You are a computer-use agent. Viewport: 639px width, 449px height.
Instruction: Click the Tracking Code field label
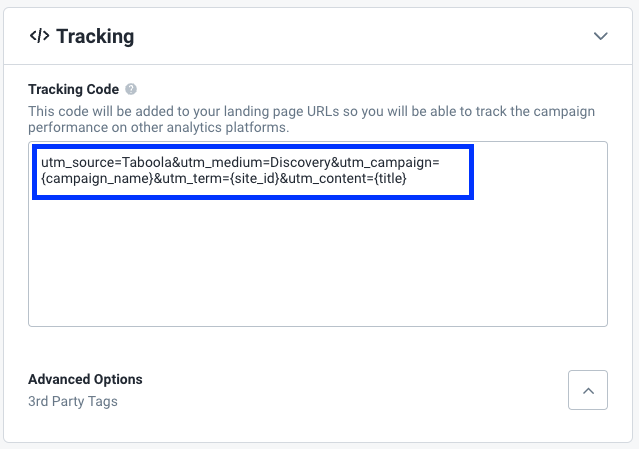[73, 89]
